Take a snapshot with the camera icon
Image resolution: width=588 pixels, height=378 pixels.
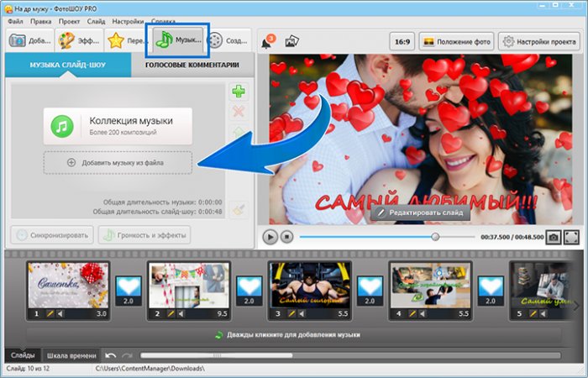[x=554, y=238]
